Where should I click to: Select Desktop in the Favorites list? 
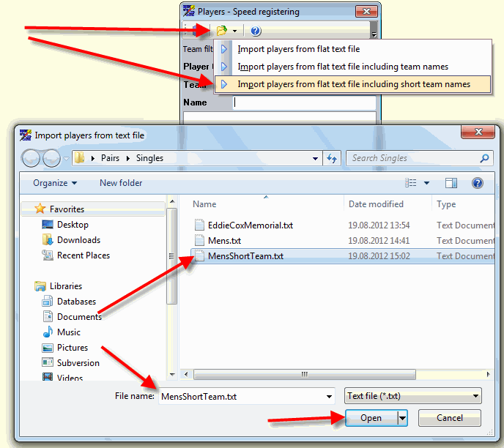73,225
